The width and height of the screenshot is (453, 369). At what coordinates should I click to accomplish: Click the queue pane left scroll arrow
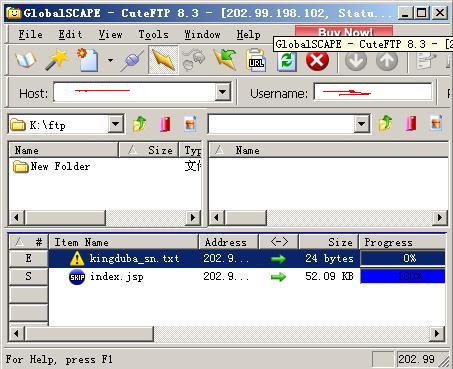tap(17, 334)
